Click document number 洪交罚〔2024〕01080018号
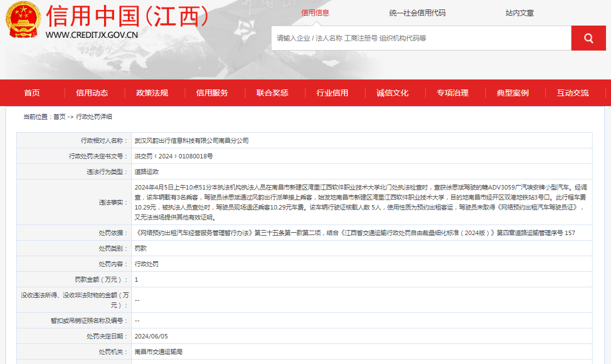The width and height of the screenshot is (611, 364). pyautogui.click(x=174, y=156)
